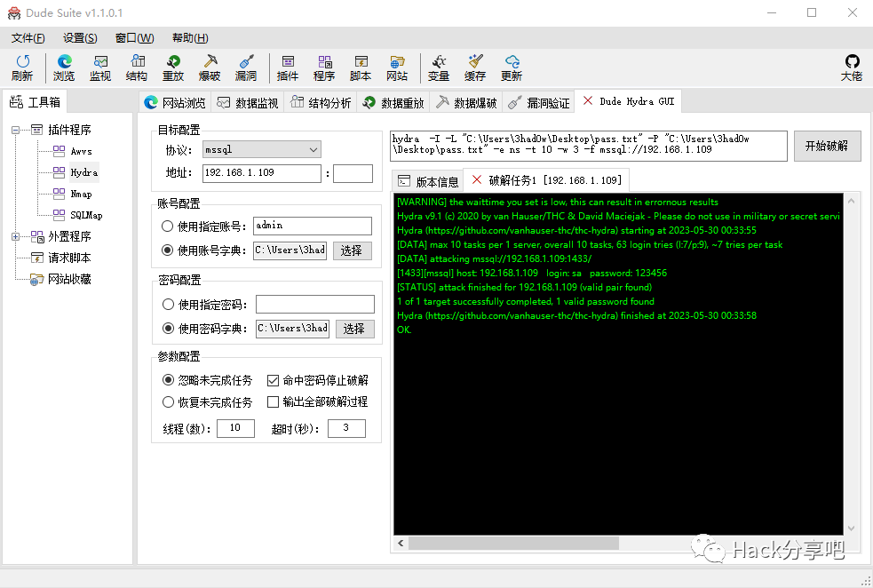Switch to the 数据监视 tab
873x588 pixels.
point(248,102)
